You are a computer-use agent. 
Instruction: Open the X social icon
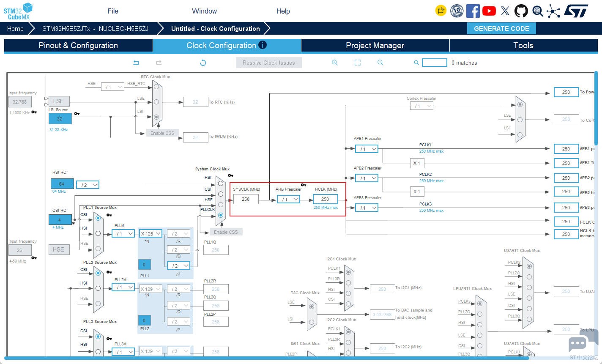(505, 11)
